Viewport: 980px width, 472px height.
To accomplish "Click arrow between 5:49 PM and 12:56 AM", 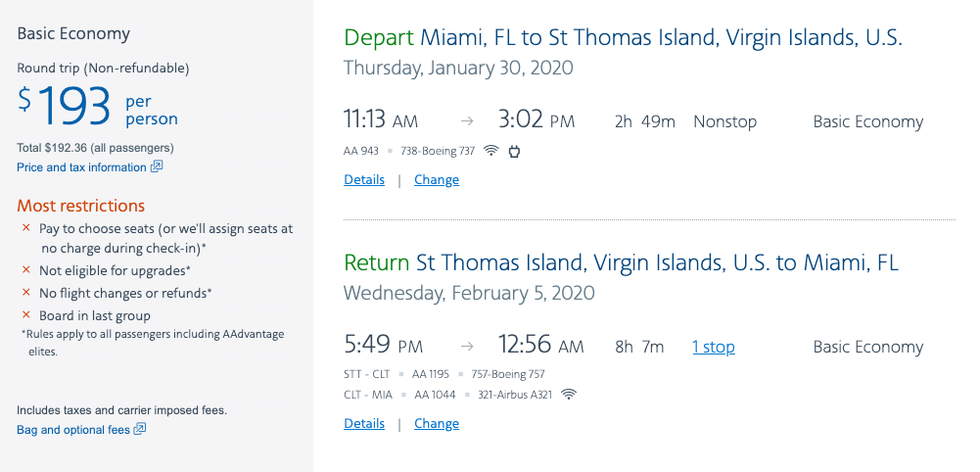I will click(467, 347).
